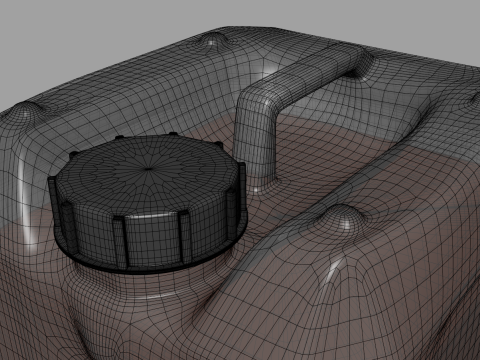Pick the center vertex of the cap top
The image size is (480, 360).
[x=149, y=169]
